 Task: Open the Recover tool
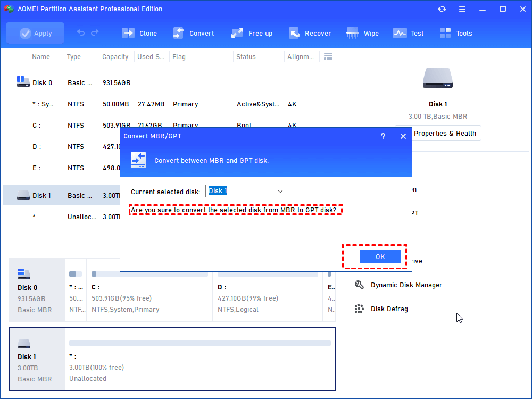(x=310, y=33)
